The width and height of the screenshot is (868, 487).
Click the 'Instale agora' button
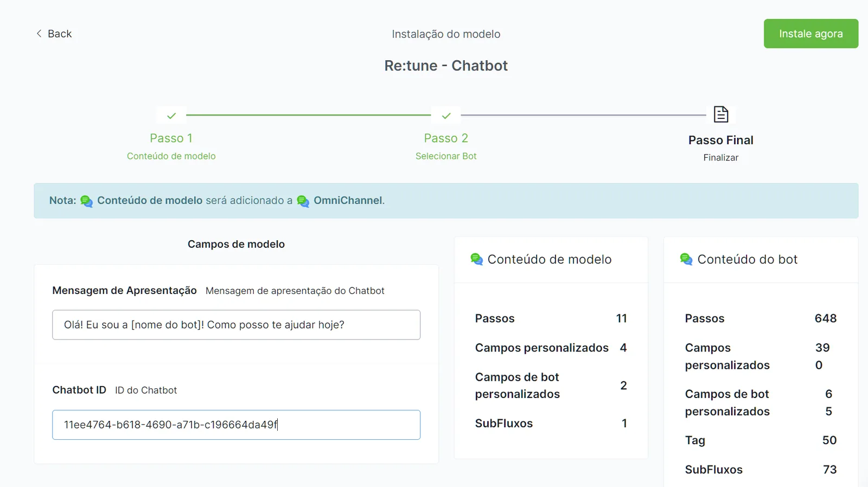click(811, 34)
